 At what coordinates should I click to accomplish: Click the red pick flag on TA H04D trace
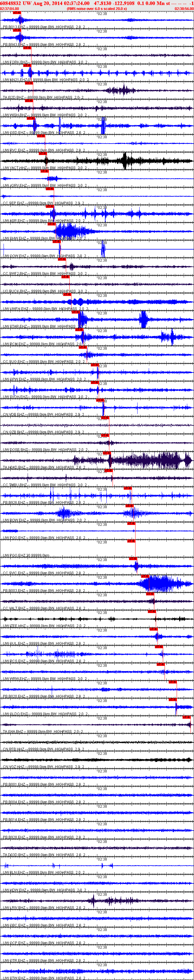click(106, 453)
